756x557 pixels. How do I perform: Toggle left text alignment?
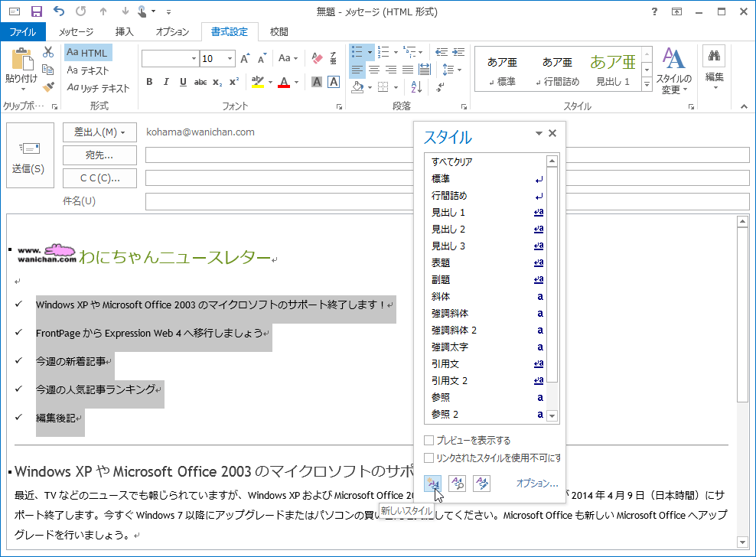[x=357, y=70]
